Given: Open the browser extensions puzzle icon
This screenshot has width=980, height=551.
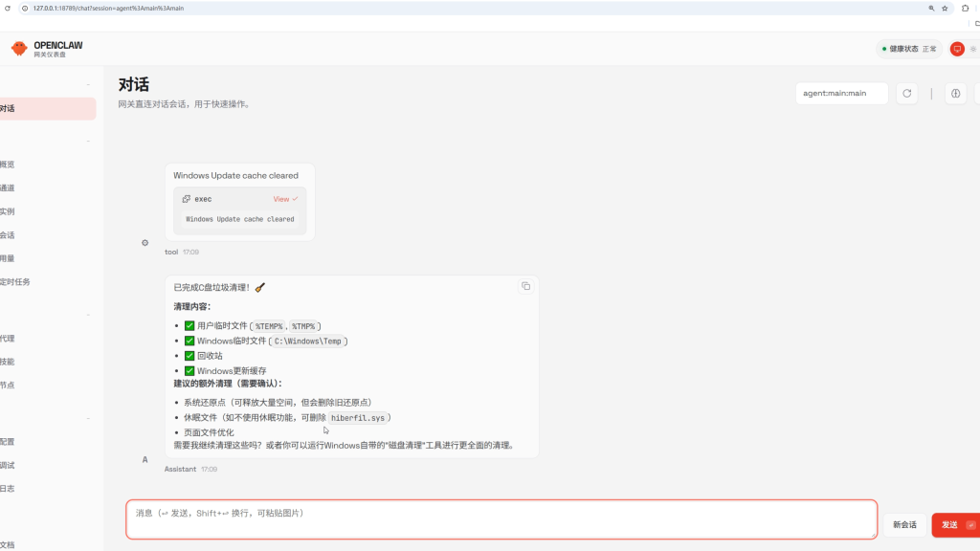Looking at the screenshot, I should coord(965,8).
